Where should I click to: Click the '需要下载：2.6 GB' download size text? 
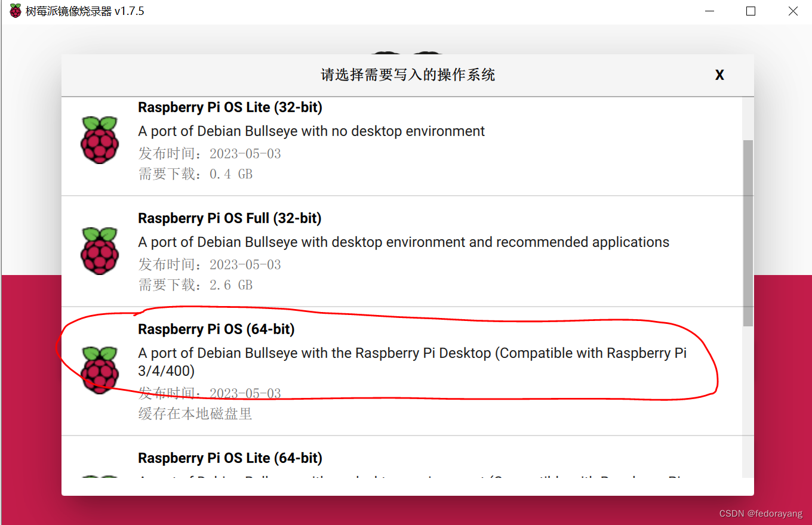click(x=195, y=285)
